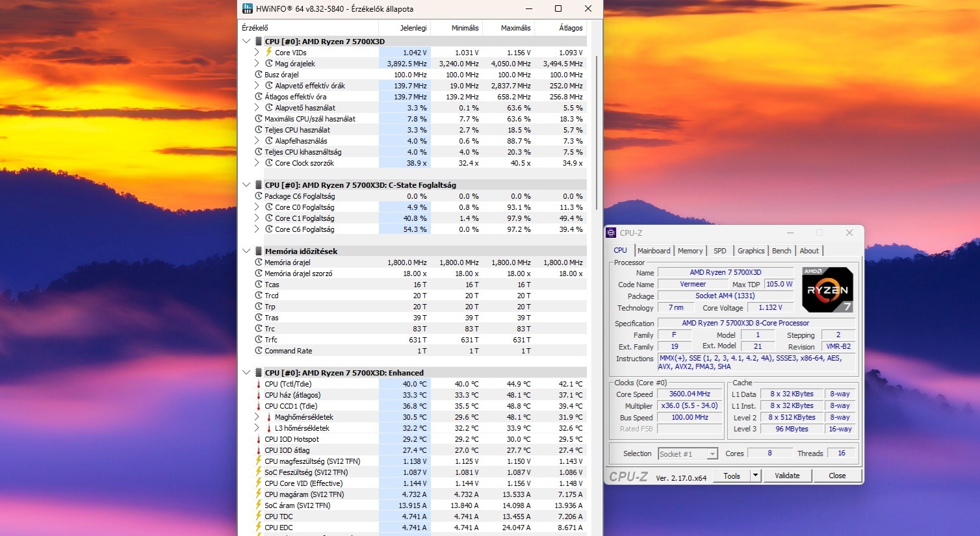The height and width of the screenshot is (536, 980).
Task: Click the thermometer icon beside CPU ház (átlagos)
Action: [x=259, y=395]
